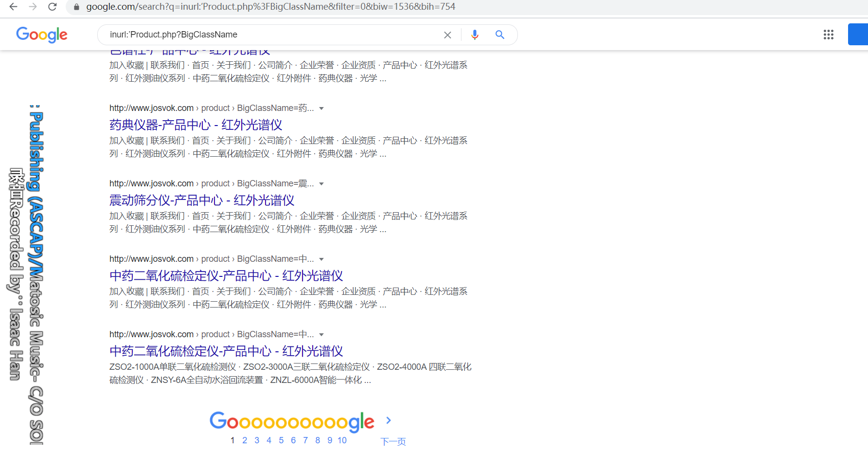Image resolution: width=868 pixels, height=454 pixels.
Task: Click the next-page chevron arrow
Action: click(389, 420)
